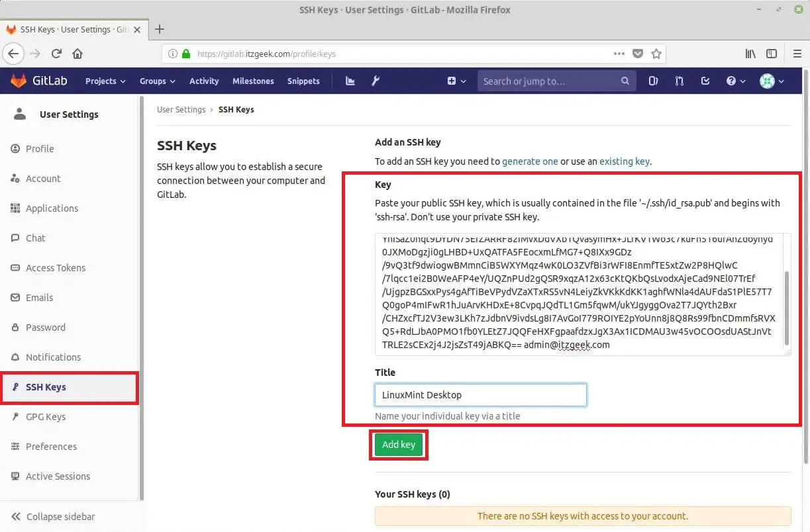Open the Projects dropdown

pos(105,81)
